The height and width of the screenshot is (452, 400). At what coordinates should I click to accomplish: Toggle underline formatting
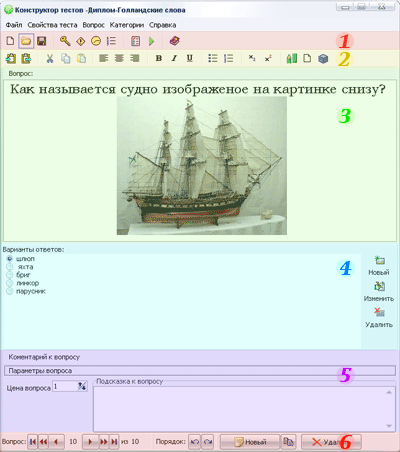tap(190, 58)
